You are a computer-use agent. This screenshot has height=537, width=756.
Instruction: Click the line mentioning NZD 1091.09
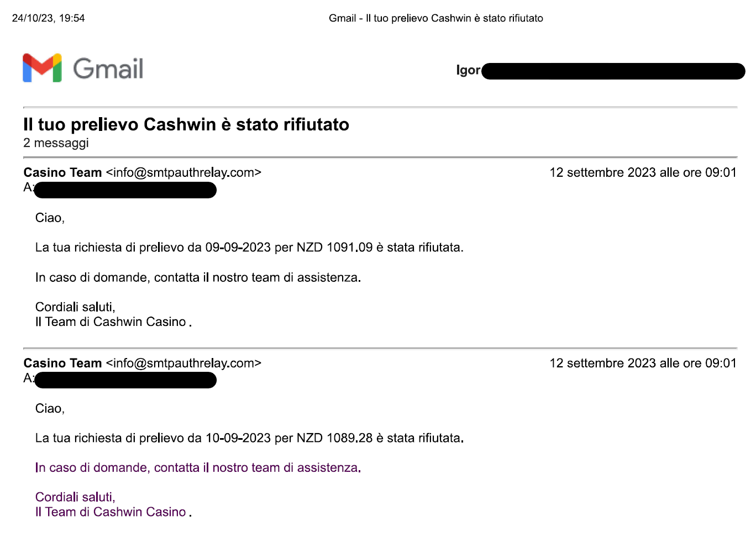pos(249,248)
